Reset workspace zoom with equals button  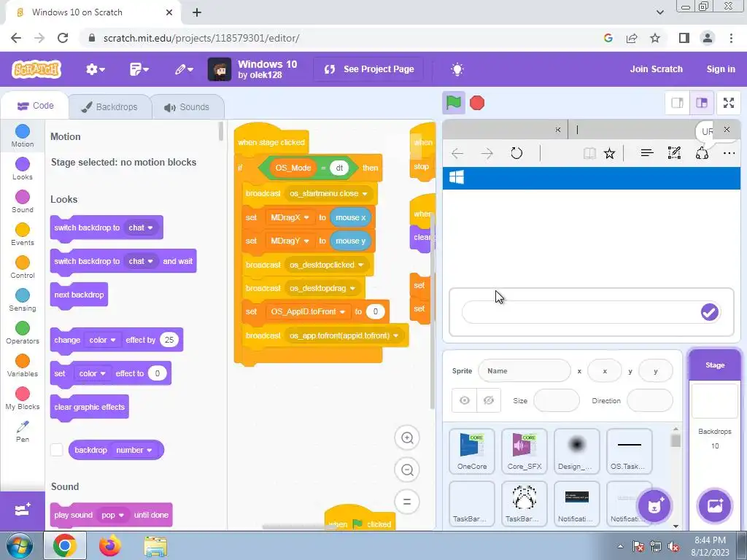click(407, 502)
